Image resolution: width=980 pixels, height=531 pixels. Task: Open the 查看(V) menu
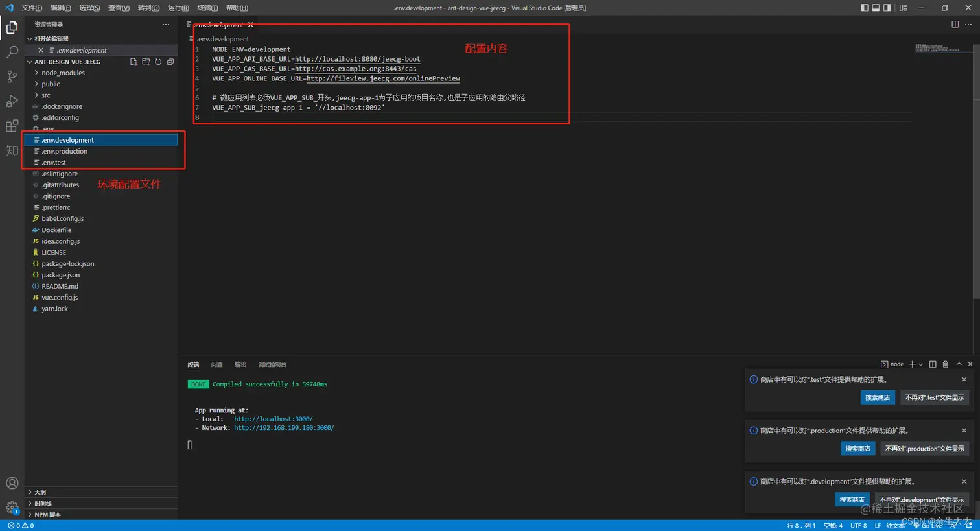[x=119, y=8]
